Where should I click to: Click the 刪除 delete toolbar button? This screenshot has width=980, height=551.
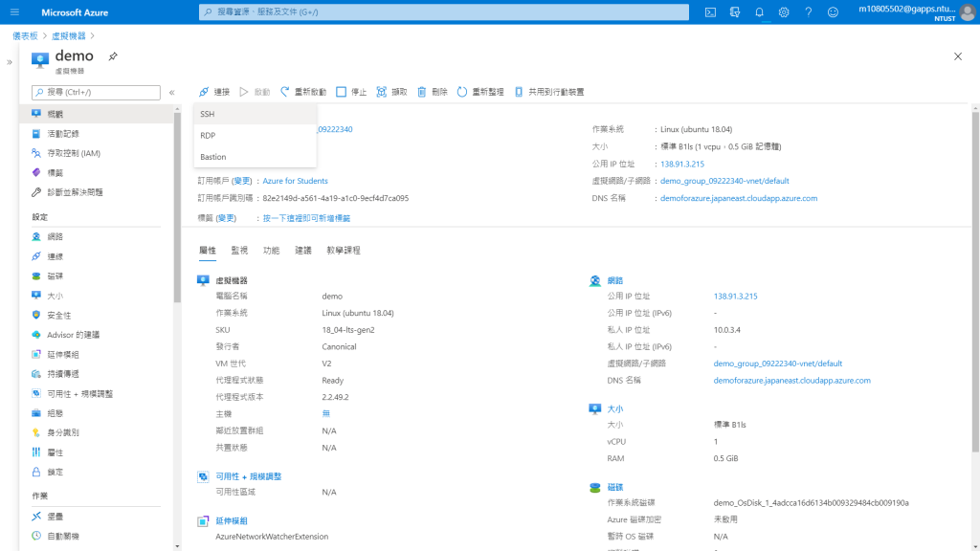coord(433,92)
